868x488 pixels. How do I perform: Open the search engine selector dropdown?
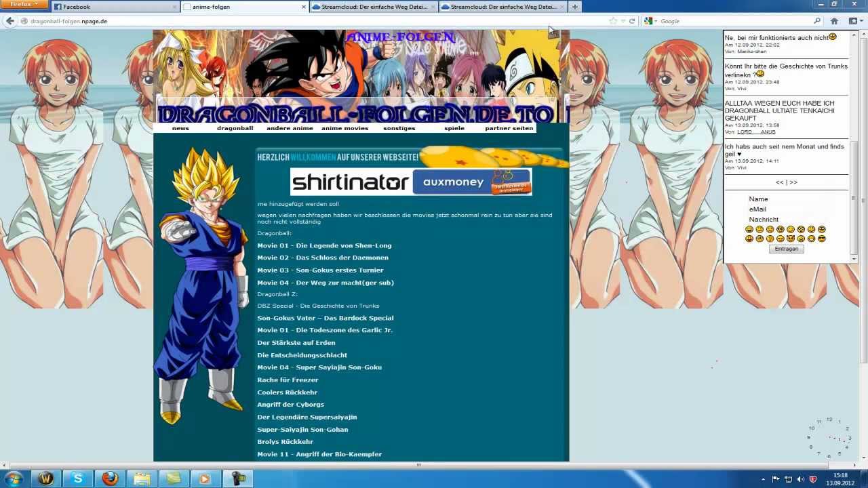[x=650, y=21]
